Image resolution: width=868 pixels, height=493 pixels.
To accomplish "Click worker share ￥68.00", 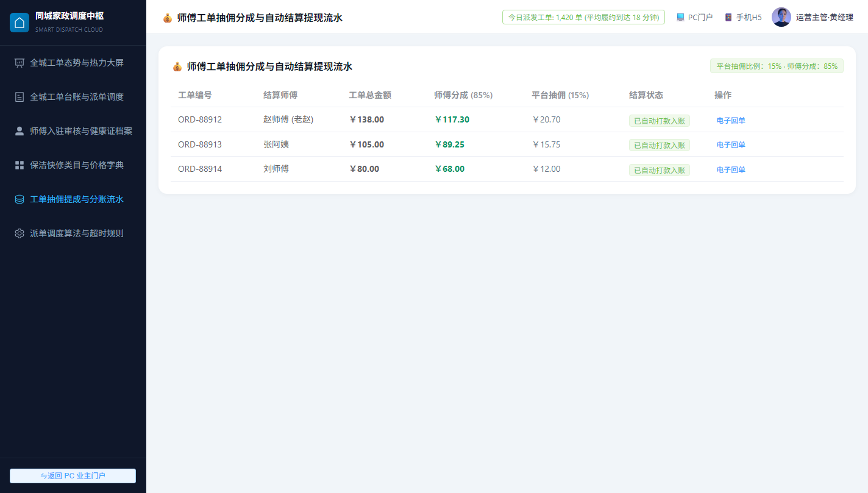I will point(449,169).
